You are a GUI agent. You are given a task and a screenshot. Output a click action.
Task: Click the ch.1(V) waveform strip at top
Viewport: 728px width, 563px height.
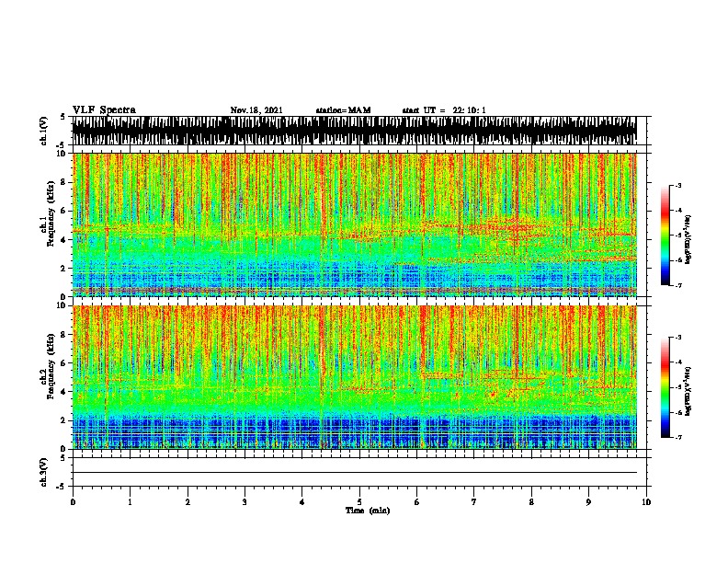point(354,131)
